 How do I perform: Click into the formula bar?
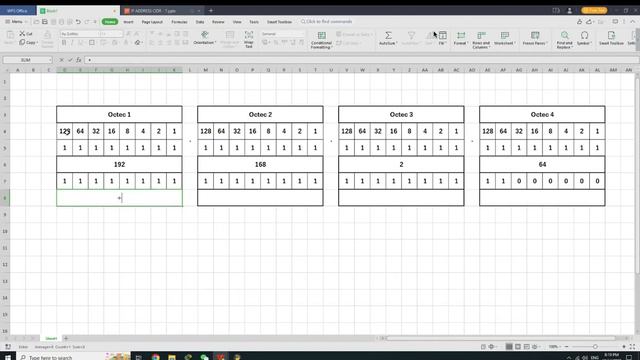pos(361,60)
